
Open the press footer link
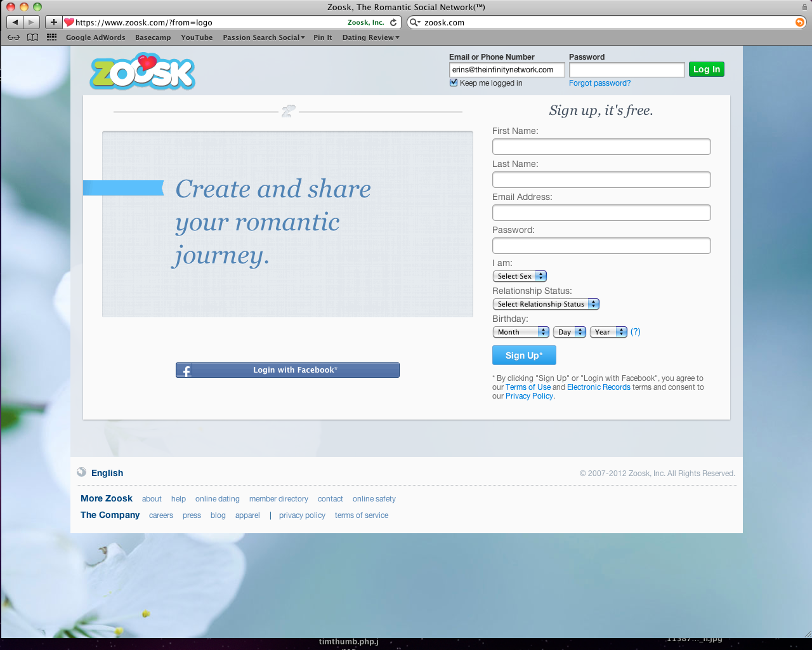192,515
